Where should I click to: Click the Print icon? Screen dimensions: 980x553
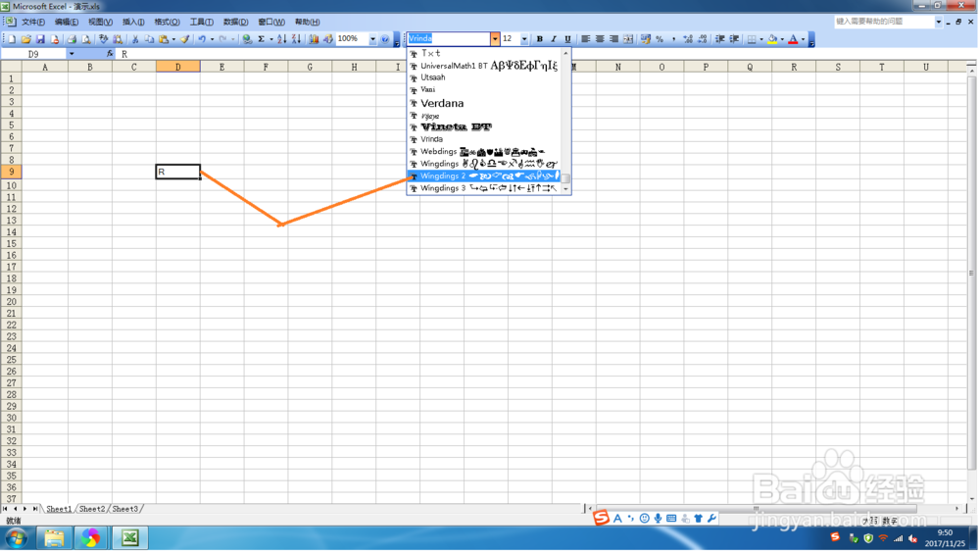click(x=72, y=39)
